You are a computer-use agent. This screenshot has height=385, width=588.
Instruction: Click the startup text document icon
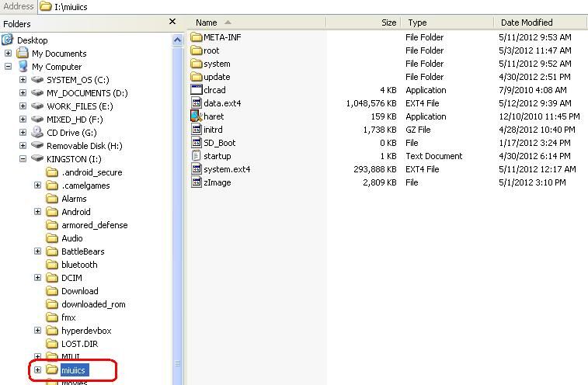197,156
